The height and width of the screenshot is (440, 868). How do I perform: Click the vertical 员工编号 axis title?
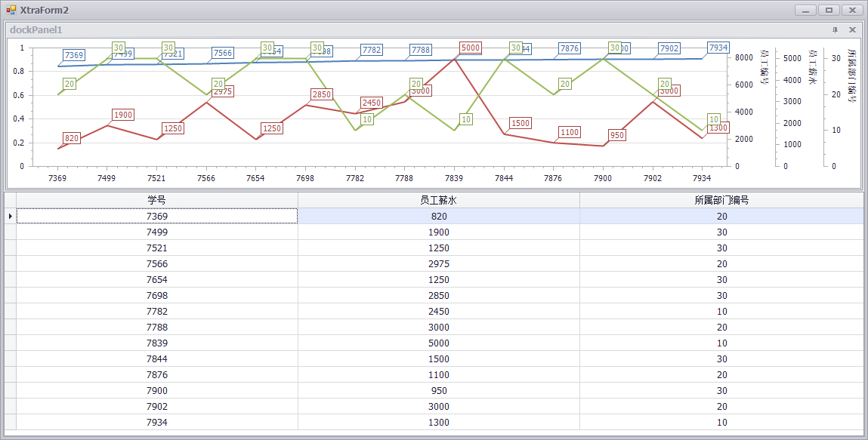(764, 67)
